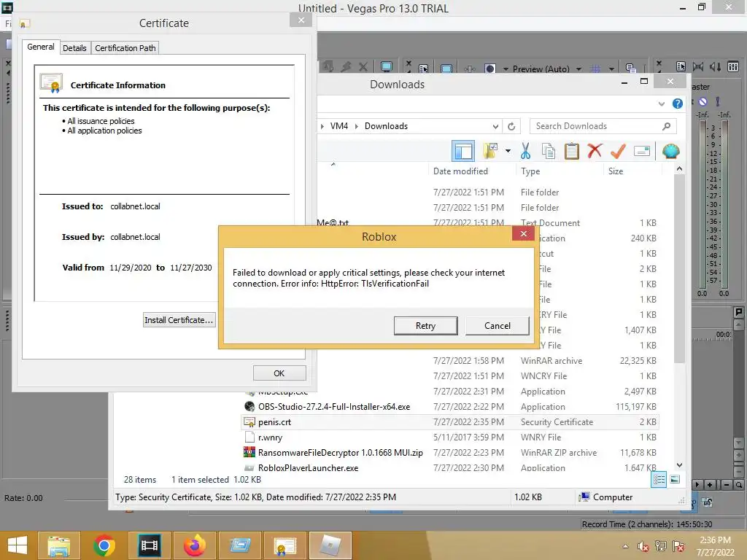Screen dimensions: 747x560
Task: Click the Master bus left volume fader meter
Action: click(x=703, y=204)
